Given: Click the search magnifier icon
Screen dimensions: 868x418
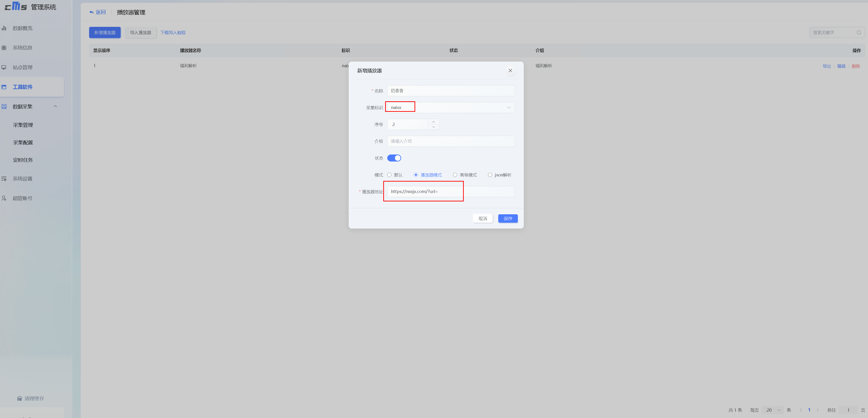Looking at the screenshot, I should click(859, 33).
